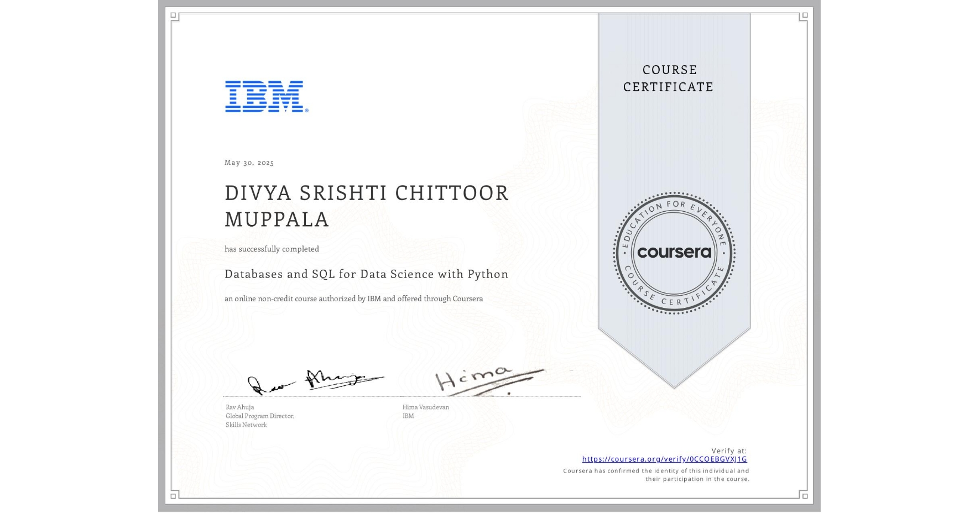The height and width of the screenshot is (513, 980).
Task: Click the Global Program Director title text
Action: tap(260, 416)
